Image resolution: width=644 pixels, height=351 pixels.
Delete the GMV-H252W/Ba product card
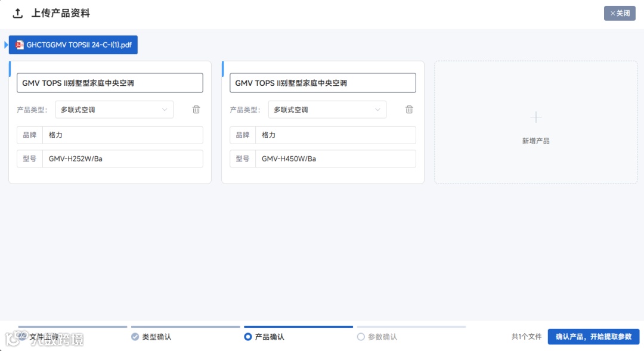(x=196, y=110)
